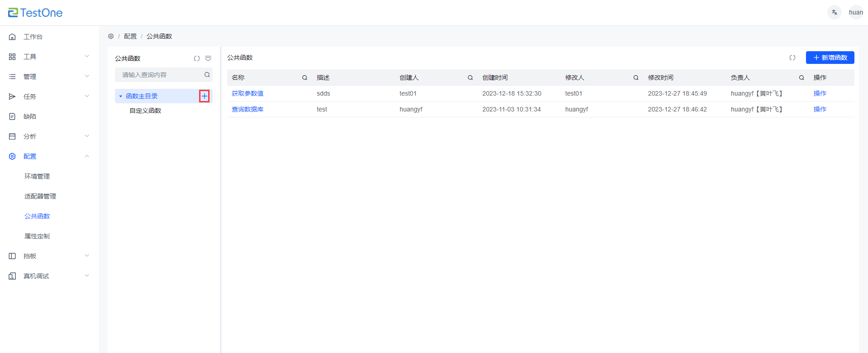Open the 获取参数值 function link

(248, 93)
